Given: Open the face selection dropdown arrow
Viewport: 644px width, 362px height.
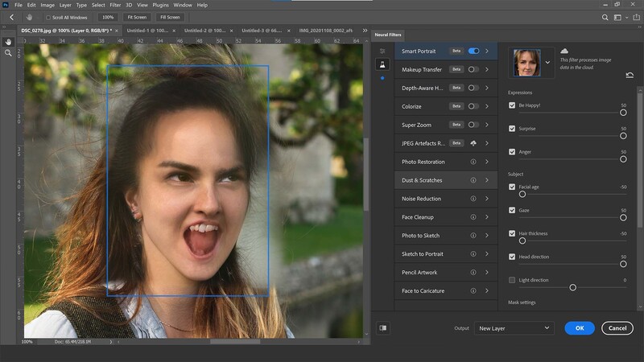Looking at the screenshot, I should tap(547, 63).
